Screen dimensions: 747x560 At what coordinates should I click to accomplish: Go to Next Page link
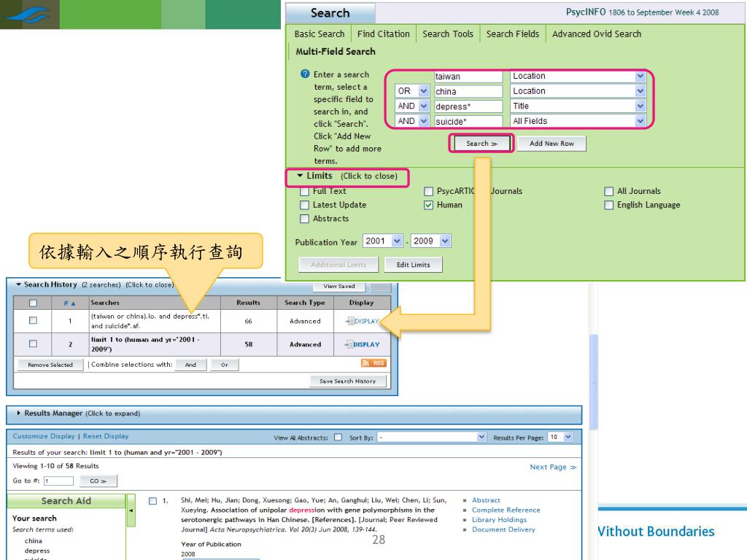point(553,467)
